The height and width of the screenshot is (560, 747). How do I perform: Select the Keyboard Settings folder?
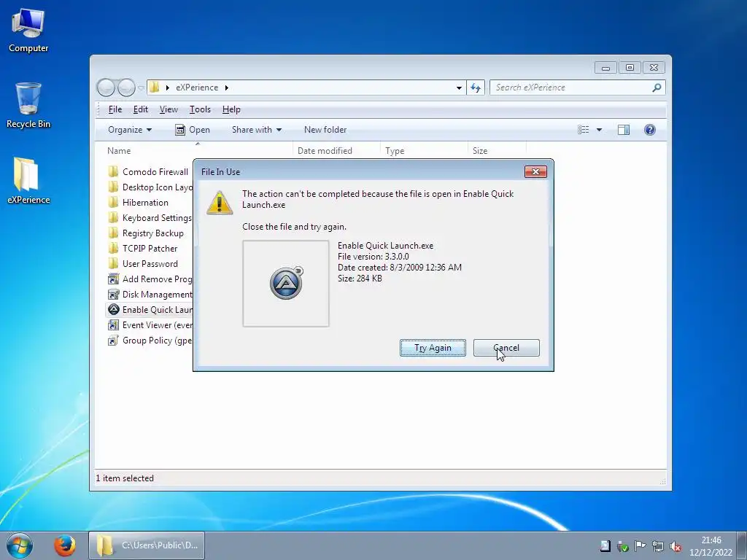pyautogui.click(x=149, y=217)
